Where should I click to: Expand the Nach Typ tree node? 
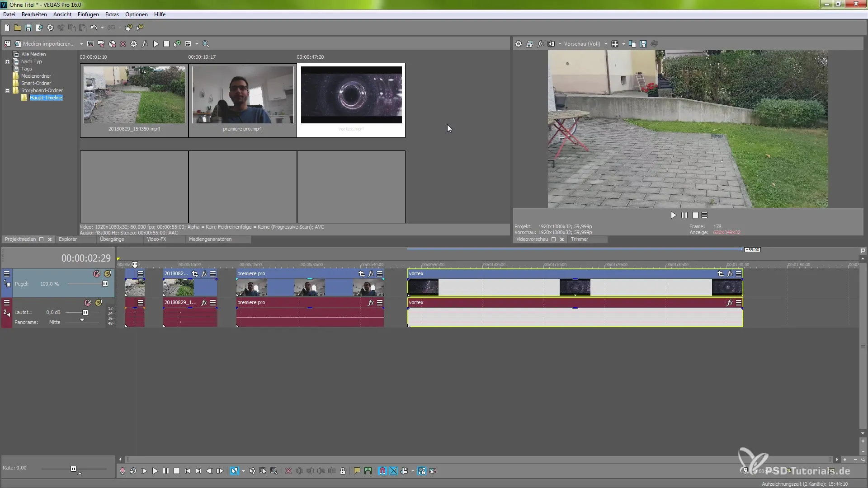(x=7, y=61)
